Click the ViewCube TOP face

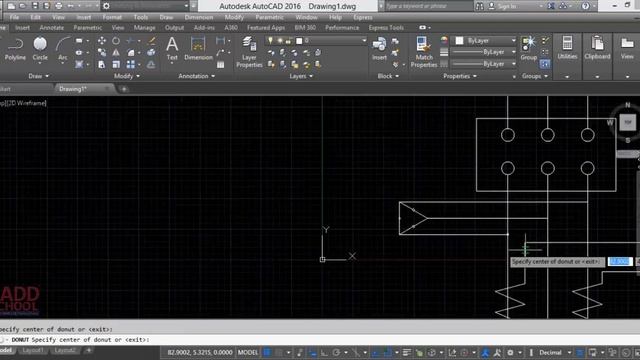[x=627, y=122]
